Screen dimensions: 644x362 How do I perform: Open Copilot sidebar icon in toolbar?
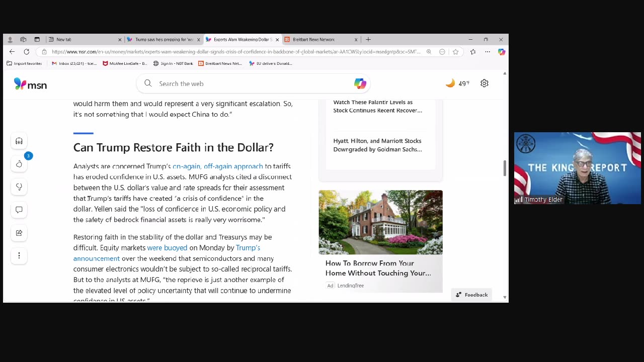[502, 52]
